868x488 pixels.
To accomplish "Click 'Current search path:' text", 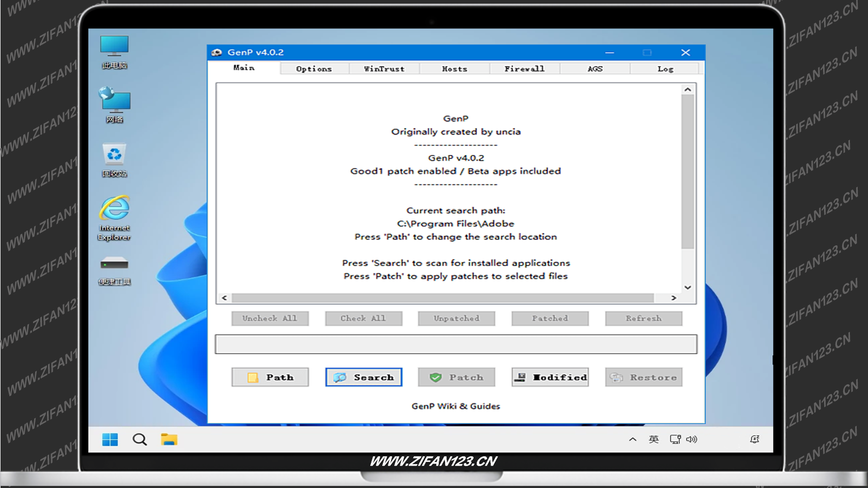I will (456, 210).
